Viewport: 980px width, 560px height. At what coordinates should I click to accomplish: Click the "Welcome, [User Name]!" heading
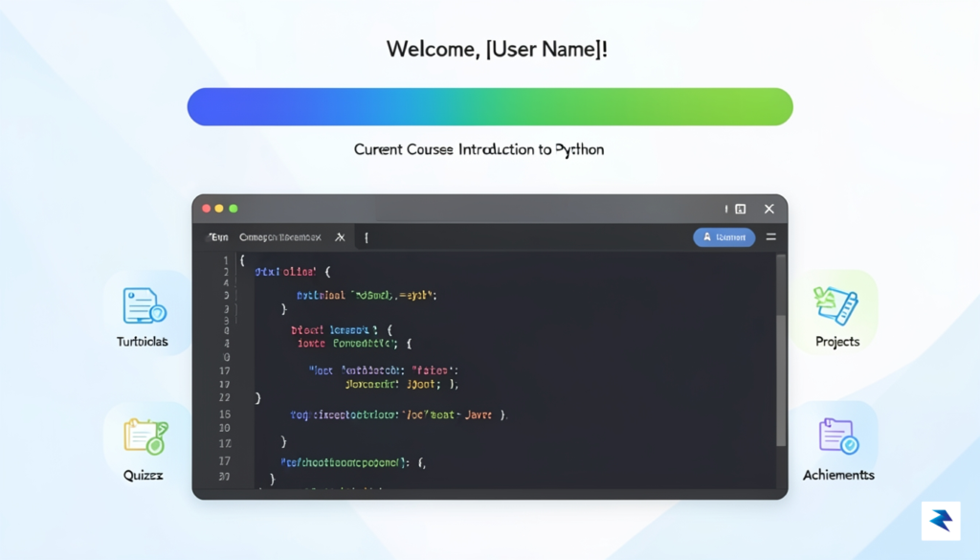[497, 49]
